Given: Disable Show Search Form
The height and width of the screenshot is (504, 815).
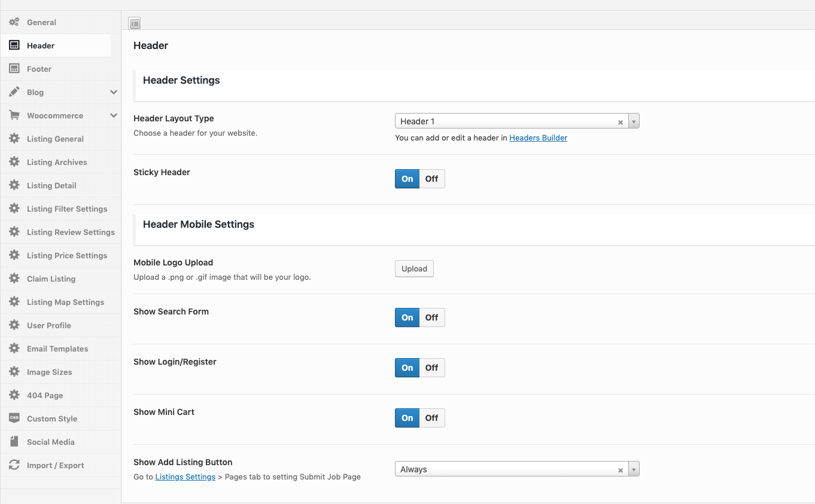Looking at the screenshot, I should pos(431,317).
